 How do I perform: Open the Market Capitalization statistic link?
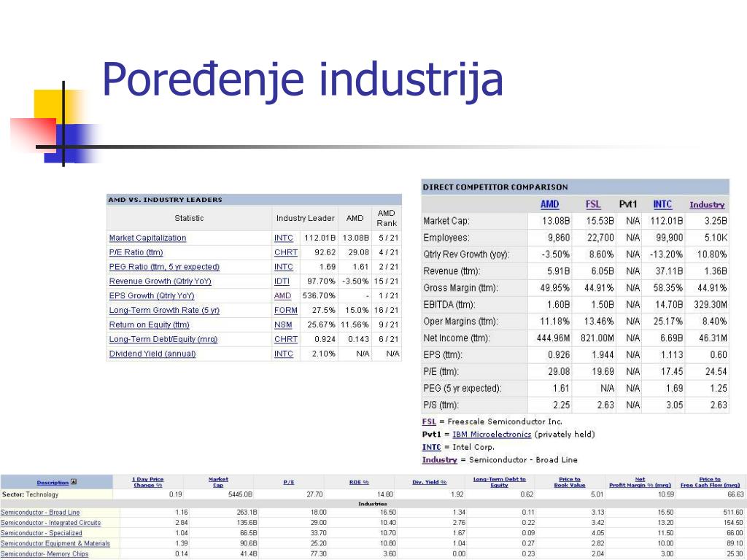(x=147, y=238)
